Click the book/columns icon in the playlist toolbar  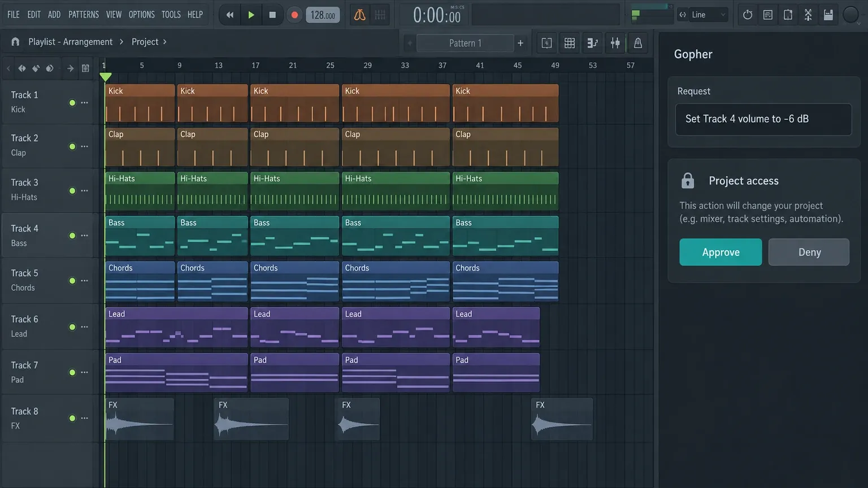(x=85, y=68)
